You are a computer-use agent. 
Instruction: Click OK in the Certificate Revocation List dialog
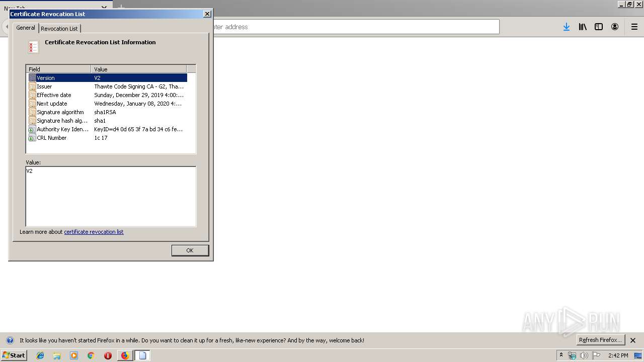click(x=190, y=250)
